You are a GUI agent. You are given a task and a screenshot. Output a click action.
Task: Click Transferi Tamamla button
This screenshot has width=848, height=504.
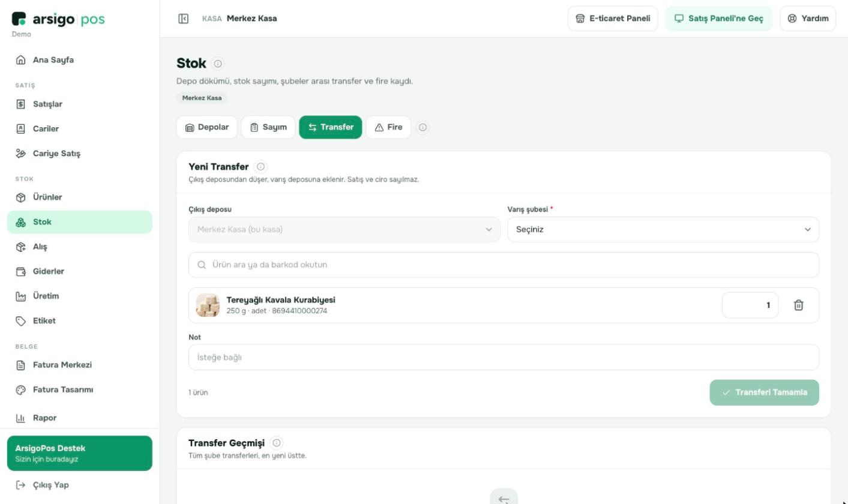[764, 392]
